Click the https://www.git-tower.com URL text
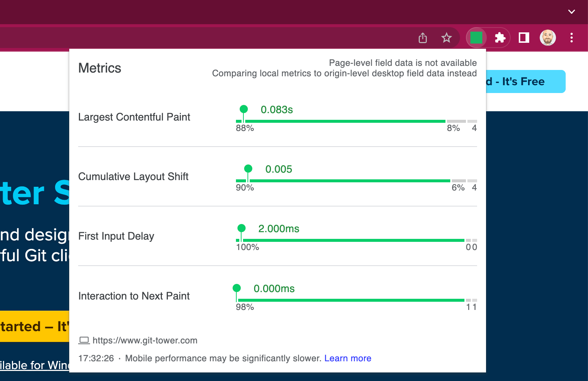 coord(145,340)
